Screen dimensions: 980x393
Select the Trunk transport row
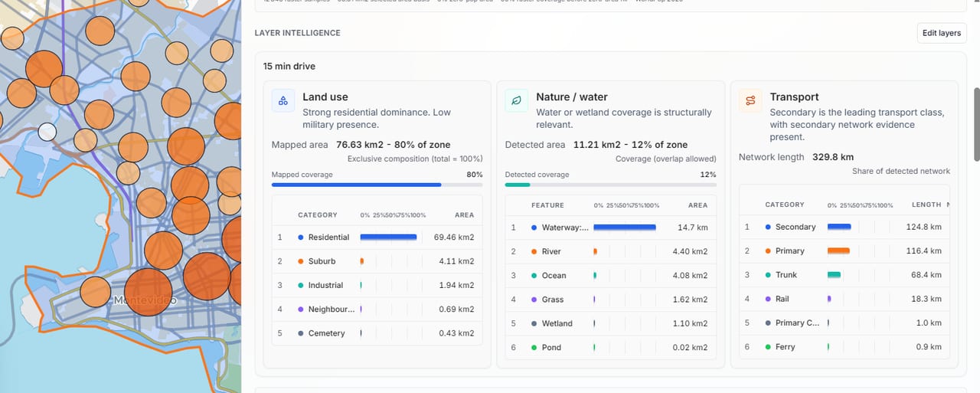pos(844,275)
